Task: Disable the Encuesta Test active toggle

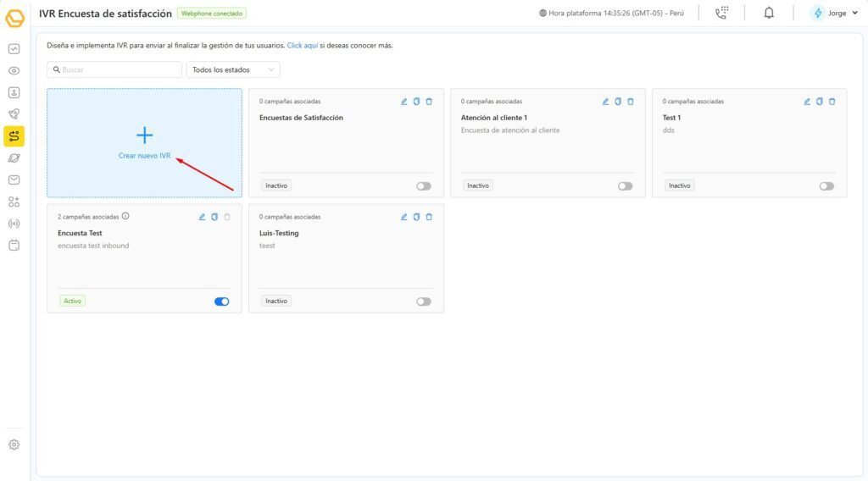Action: [222, 301]
